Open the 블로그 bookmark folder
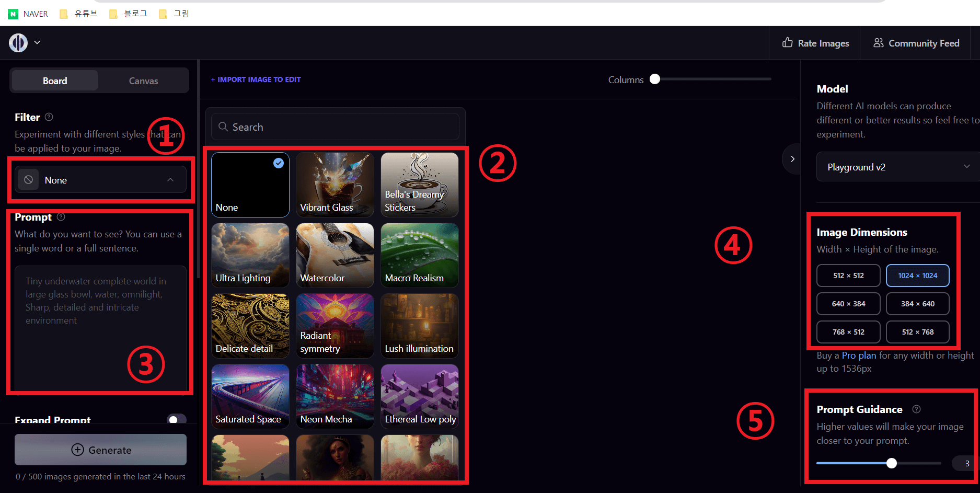This screenshot has width=980, height=493. (x=128, y=14)
